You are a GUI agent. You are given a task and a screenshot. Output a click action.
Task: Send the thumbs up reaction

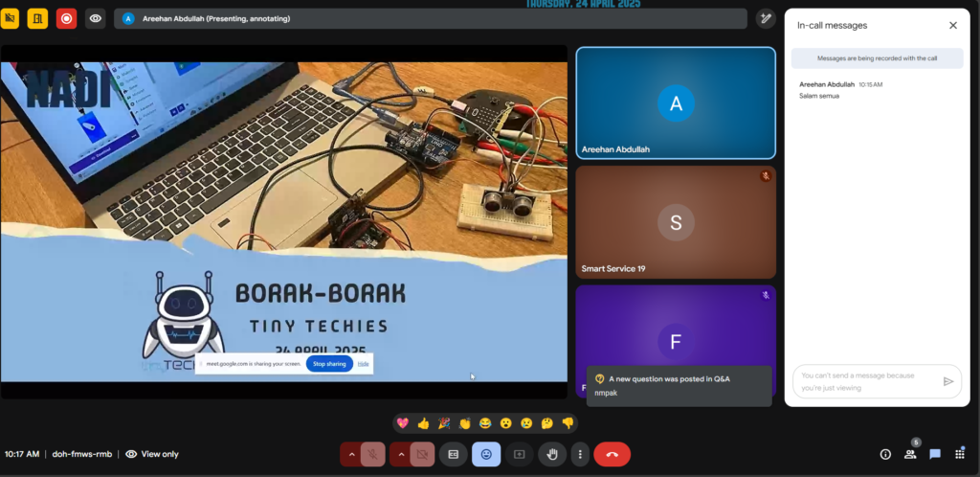pyautogui.click(x=423, y=423)
